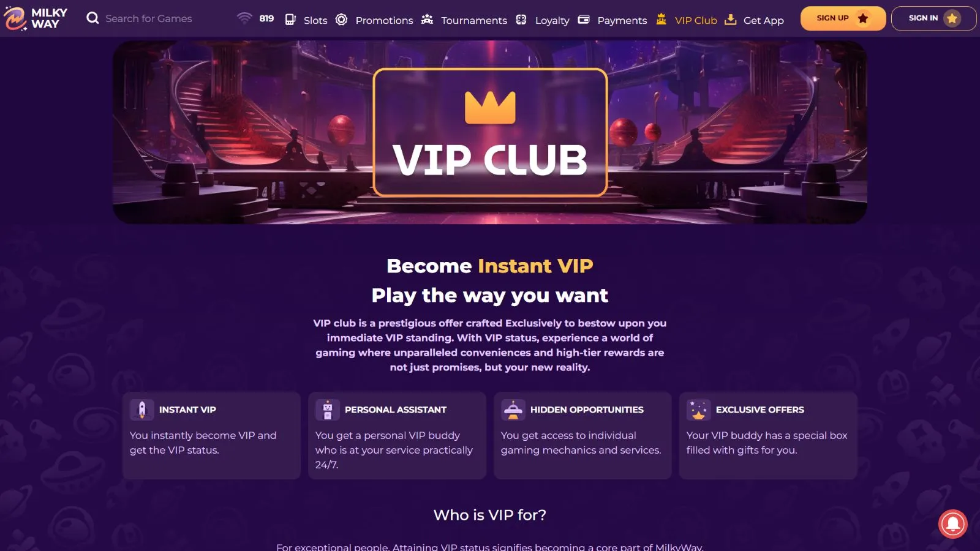This screenshot has height=551, width=980.
Task: Click the Tournaments icon in the navbar
Action: [428, 20]
